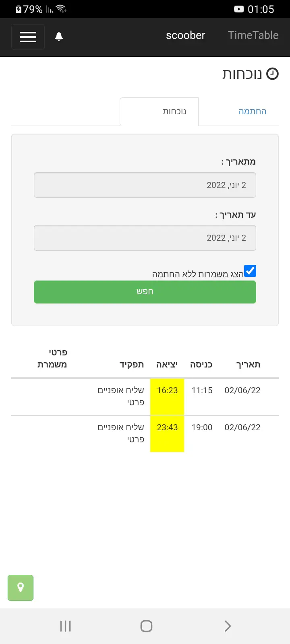The height and width of the screenshot is (644, 290).
Task: Select the 19:00 entry shift row
Action: (202, 427)
